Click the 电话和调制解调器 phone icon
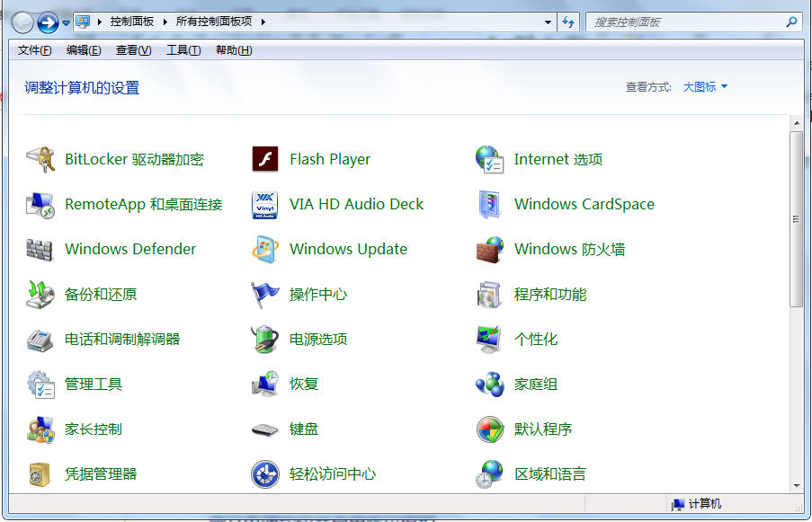 (40, 340)
